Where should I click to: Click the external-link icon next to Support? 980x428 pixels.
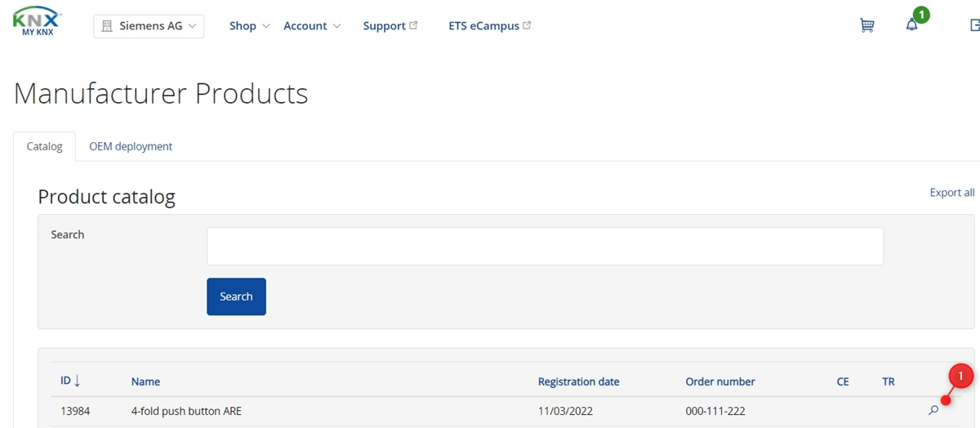tap(413, 25)
